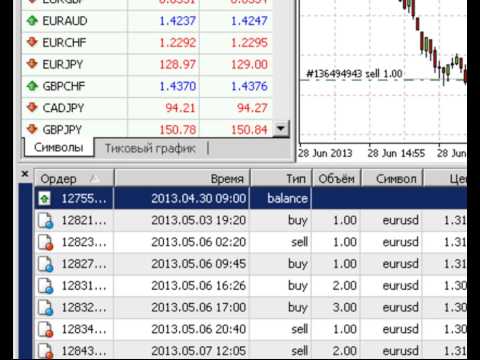Click GBPCHF bid price 1.4370
This screenshot has width=480, height=360.
(x=177, y=86)
